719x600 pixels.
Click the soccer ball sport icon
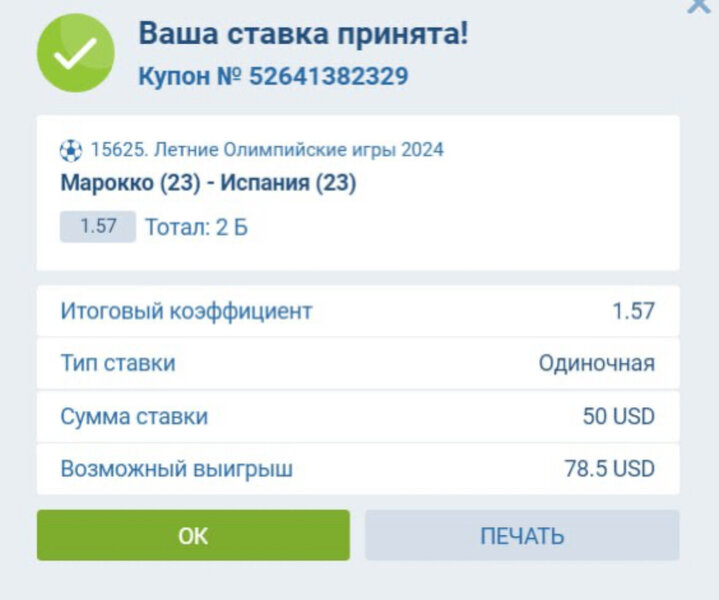tap(71, 150)
